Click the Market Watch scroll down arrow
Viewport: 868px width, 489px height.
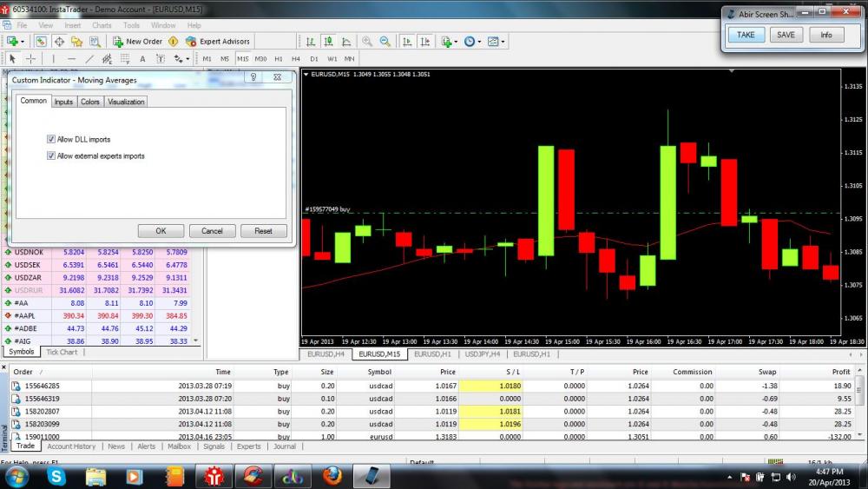point(195,341)
